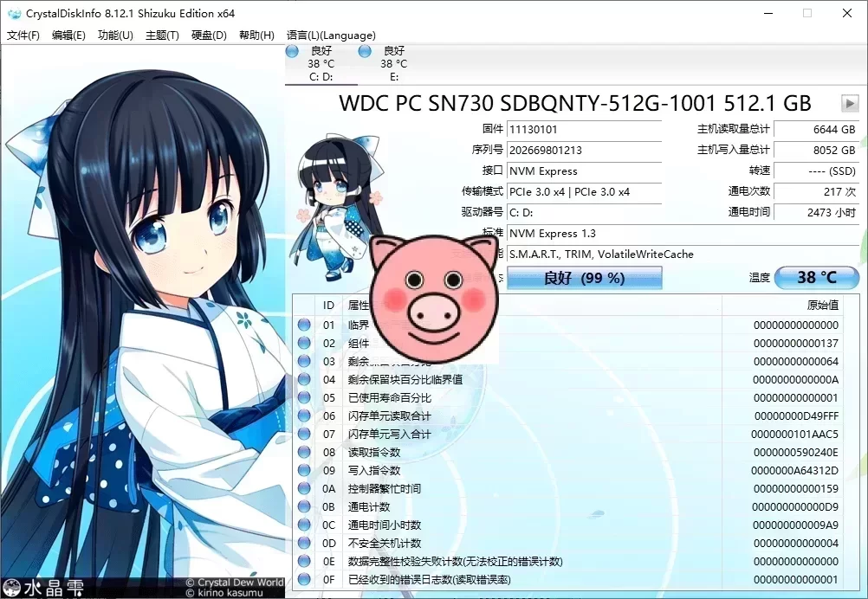The height and width of the screenshot is (599, 868).
Task: Click the raw value 00000000D49FFF
Action: 796,416
